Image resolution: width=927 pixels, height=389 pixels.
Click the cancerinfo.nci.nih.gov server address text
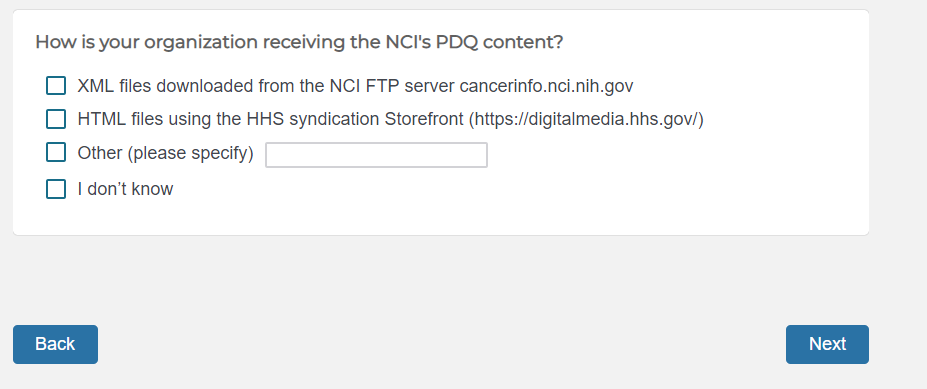coord(546,86)
